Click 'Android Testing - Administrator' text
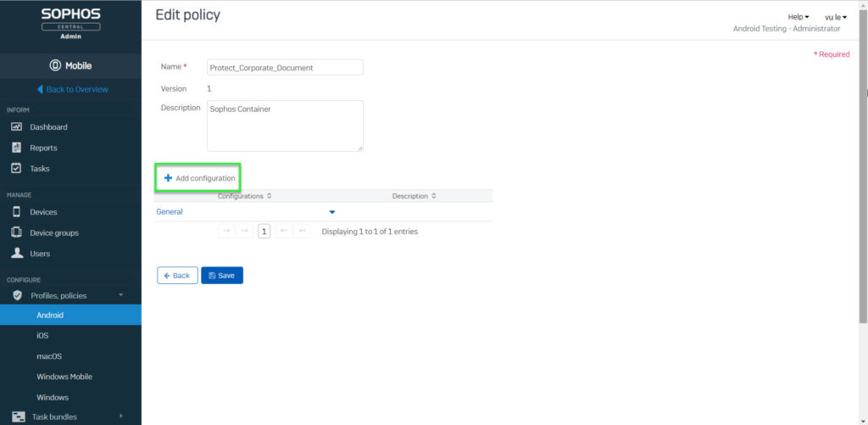868x425 pixels. coord(786,28)
